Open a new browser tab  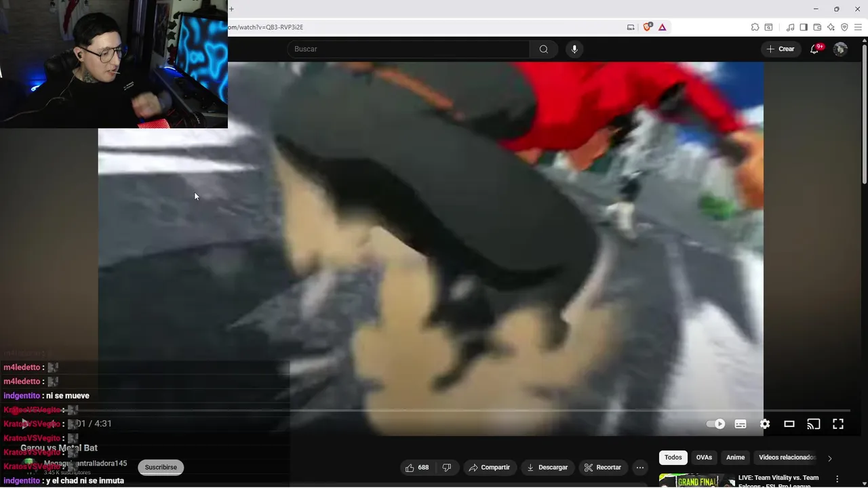coord(231,9)
